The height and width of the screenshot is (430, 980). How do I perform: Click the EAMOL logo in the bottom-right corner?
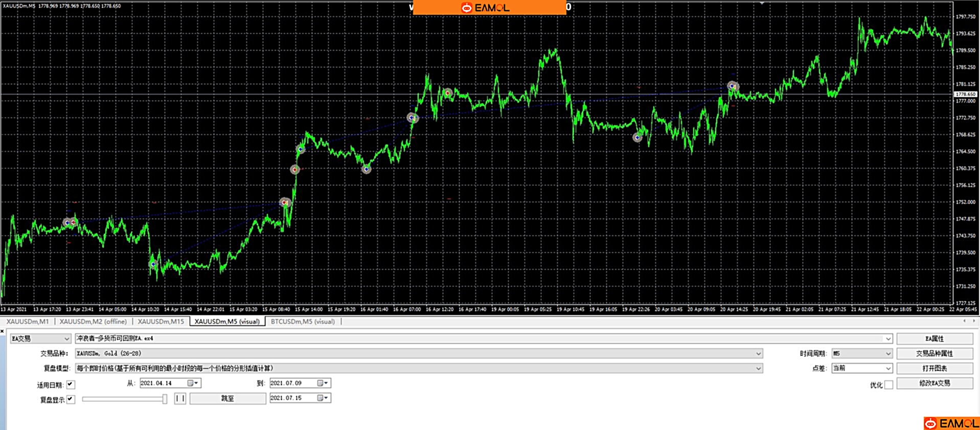coord(951,423)
